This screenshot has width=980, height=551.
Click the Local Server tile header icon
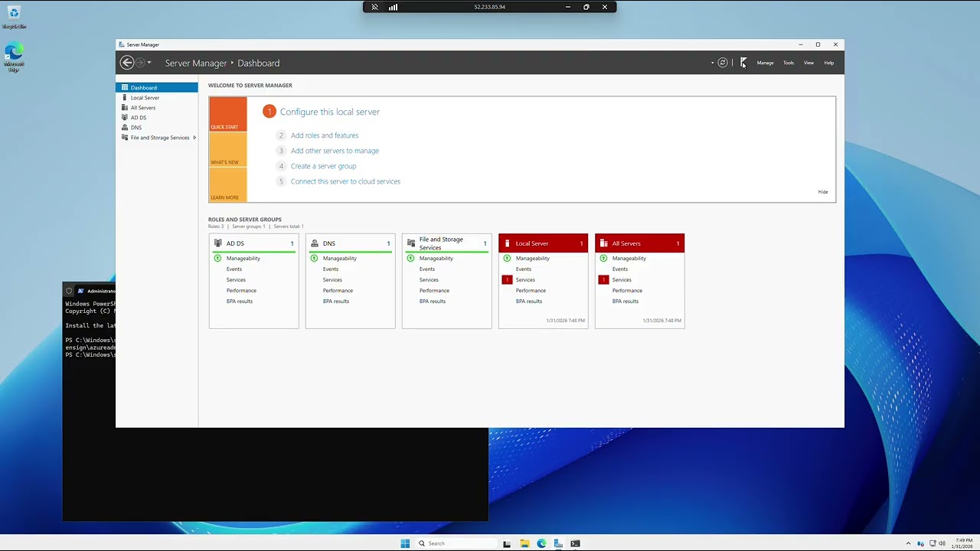507,243
